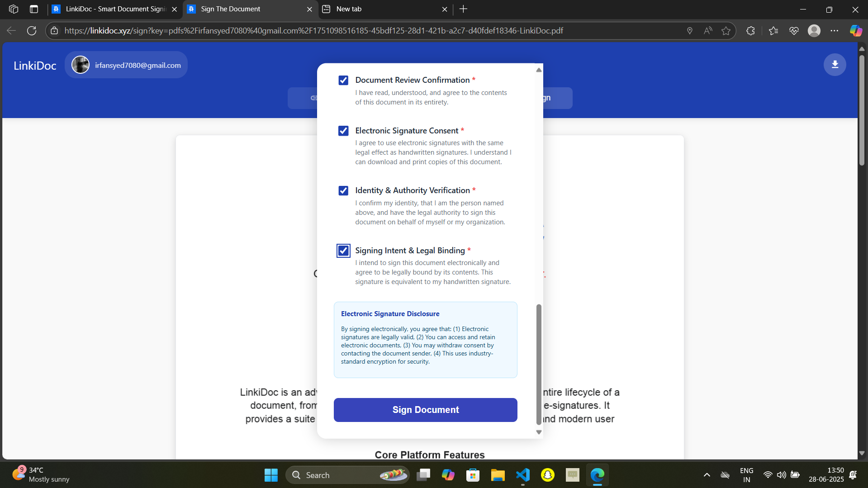Open the volume control in tray
The image size is (868, 488).
click(781, 475)
